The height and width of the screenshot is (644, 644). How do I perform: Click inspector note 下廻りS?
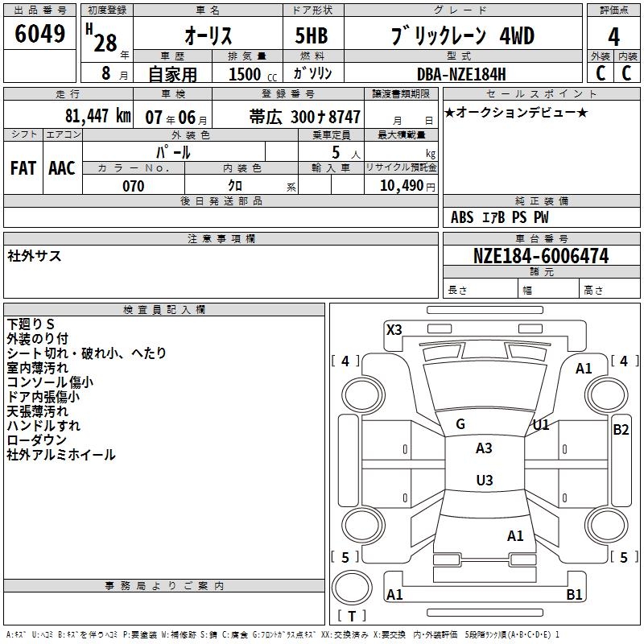pyautogui.click(x=31, y=324)
